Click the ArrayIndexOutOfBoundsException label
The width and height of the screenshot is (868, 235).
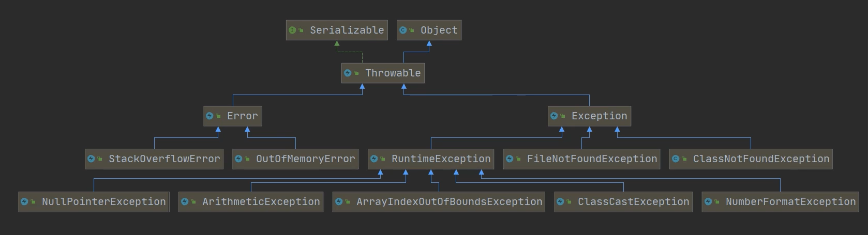(449, 201)
